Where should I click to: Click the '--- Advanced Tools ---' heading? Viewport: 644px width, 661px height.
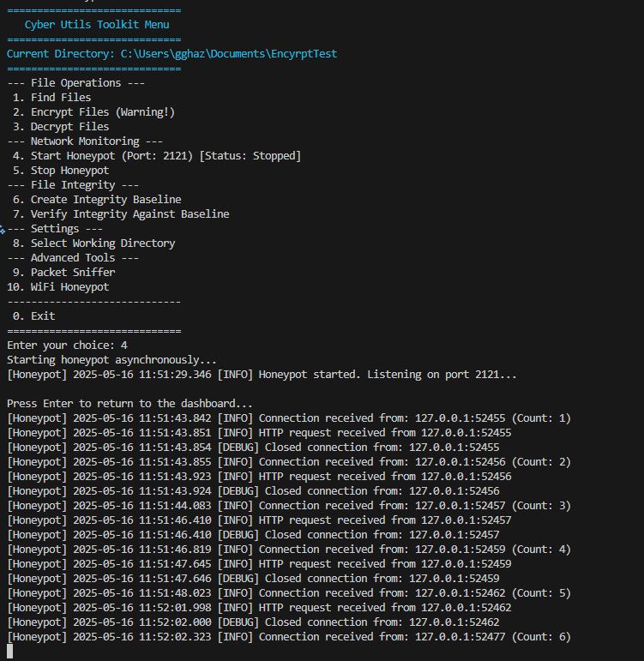73,258
